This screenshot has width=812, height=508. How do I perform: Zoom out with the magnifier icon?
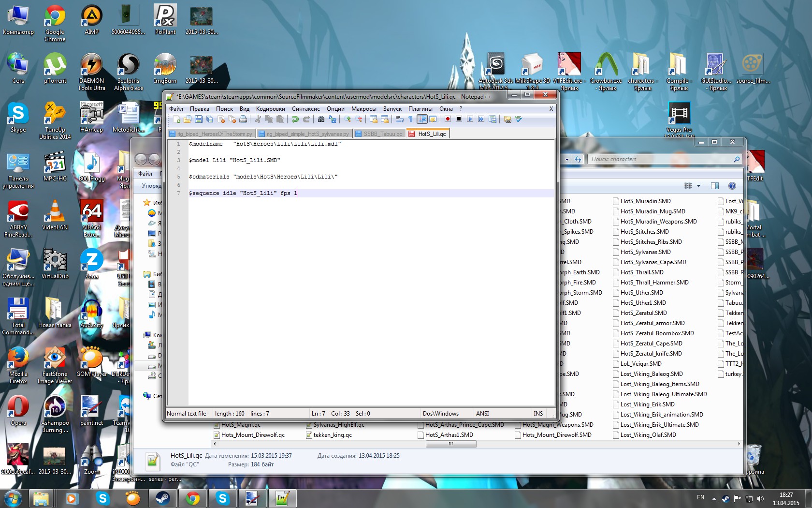point(359,119)
